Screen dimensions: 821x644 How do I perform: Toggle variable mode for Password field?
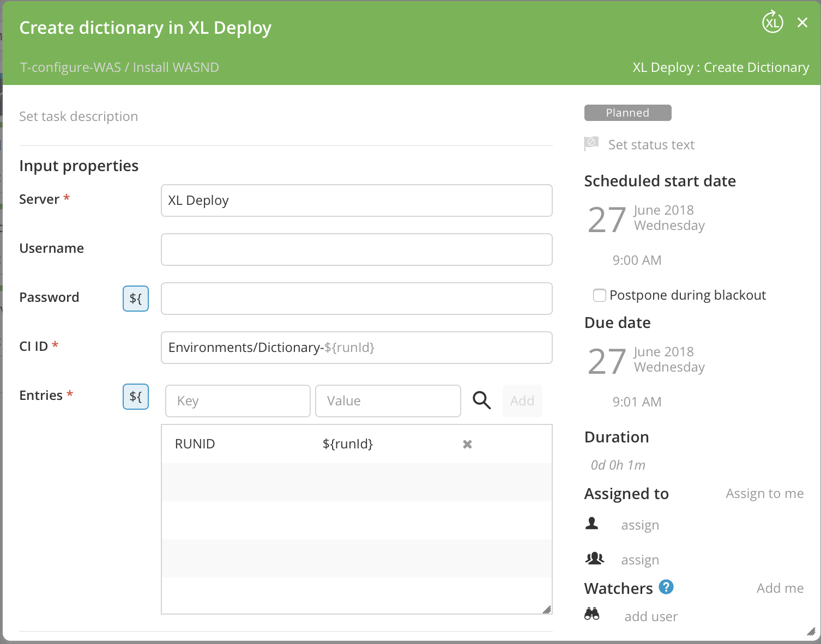click(136, 299)
